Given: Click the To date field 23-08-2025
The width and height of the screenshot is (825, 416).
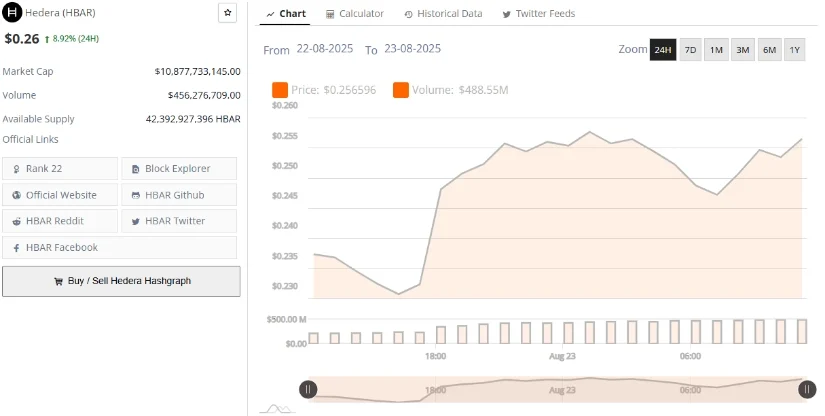Looking at the screenshot, I should point(412,49).
